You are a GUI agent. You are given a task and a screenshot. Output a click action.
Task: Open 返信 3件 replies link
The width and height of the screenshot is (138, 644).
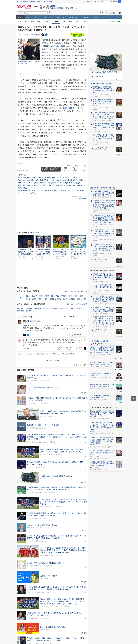click(26, 348)
